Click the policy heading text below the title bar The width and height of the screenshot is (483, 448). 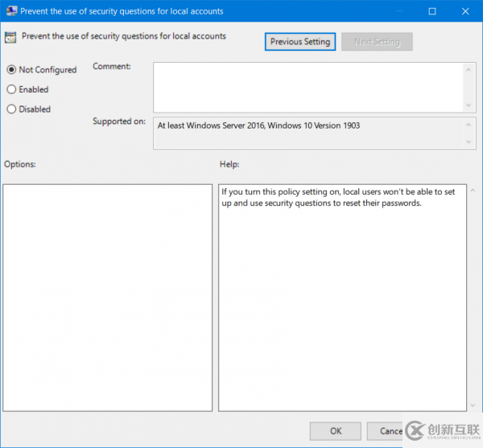pyautogui.click(x=124, y=36)
